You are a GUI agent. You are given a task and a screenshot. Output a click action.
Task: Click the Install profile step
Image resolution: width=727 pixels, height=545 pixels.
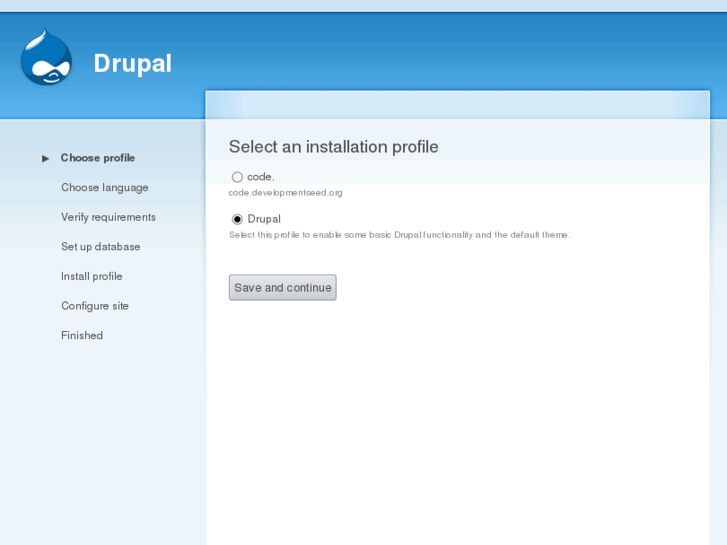click(92, 276)
